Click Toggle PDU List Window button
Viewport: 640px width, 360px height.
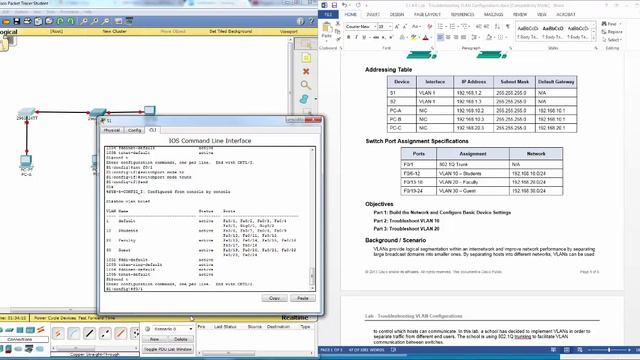[x=168, y=349]
